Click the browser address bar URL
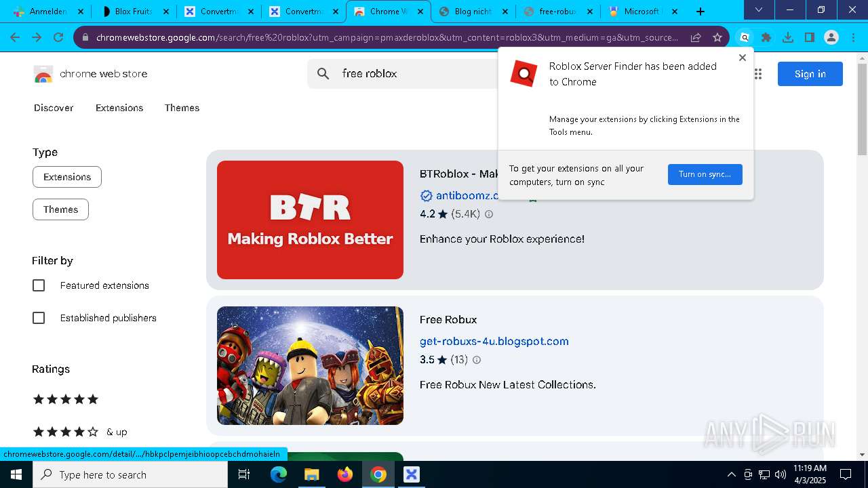The height and width of the screenshot is (488, 868). pyautogui.click(x=387, y=37)
